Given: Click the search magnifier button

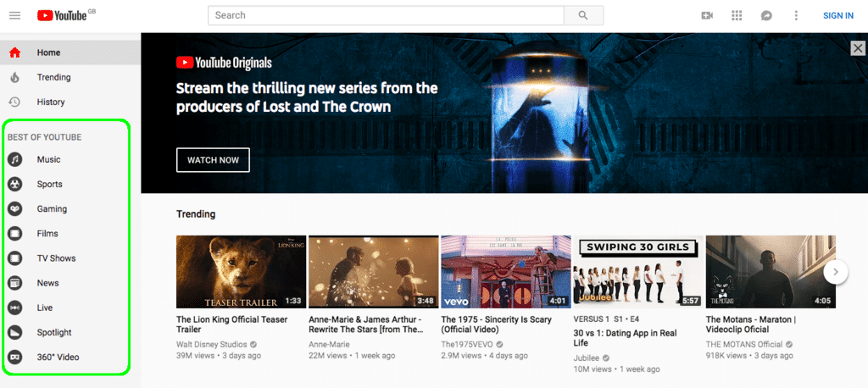Looking at the screenshot, I should pyautogui.click(x=583, y=15).
